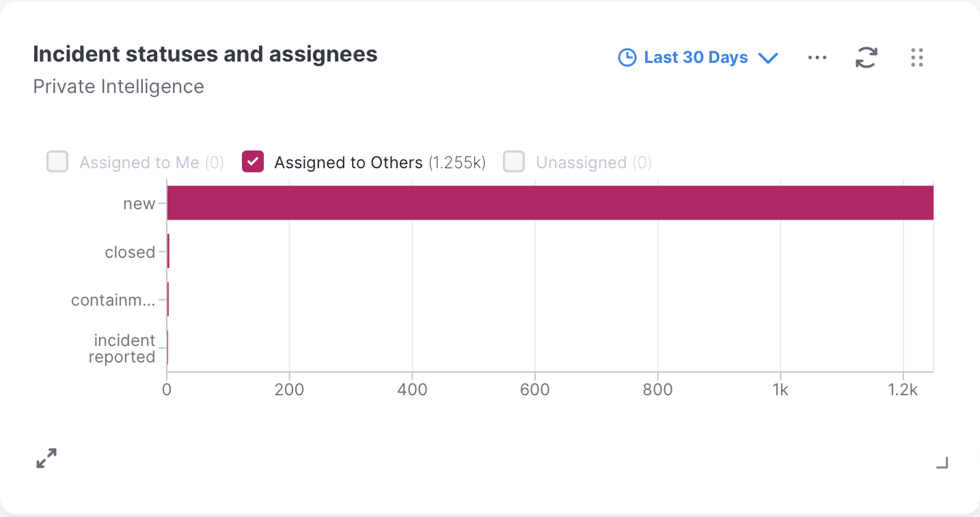Open the three-dot more options menu

817,57
